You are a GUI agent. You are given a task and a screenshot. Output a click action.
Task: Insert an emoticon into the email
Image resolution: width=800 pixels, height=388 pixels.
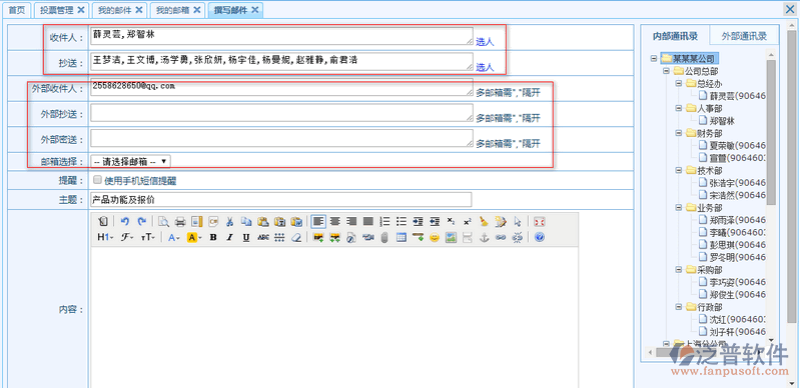coord(434,237)
